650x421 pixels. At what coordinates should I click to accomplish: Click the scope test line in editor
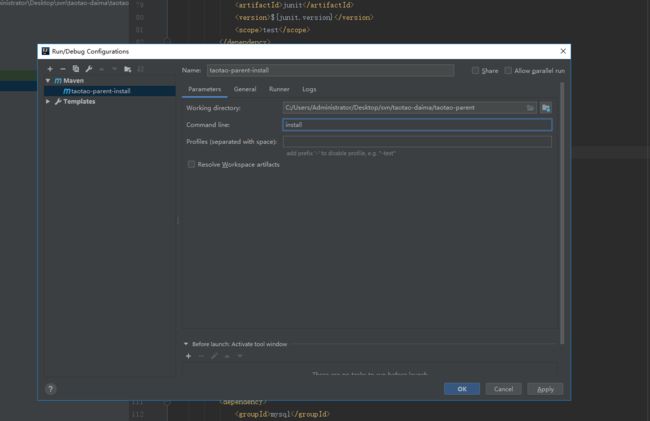coord(272,30)
